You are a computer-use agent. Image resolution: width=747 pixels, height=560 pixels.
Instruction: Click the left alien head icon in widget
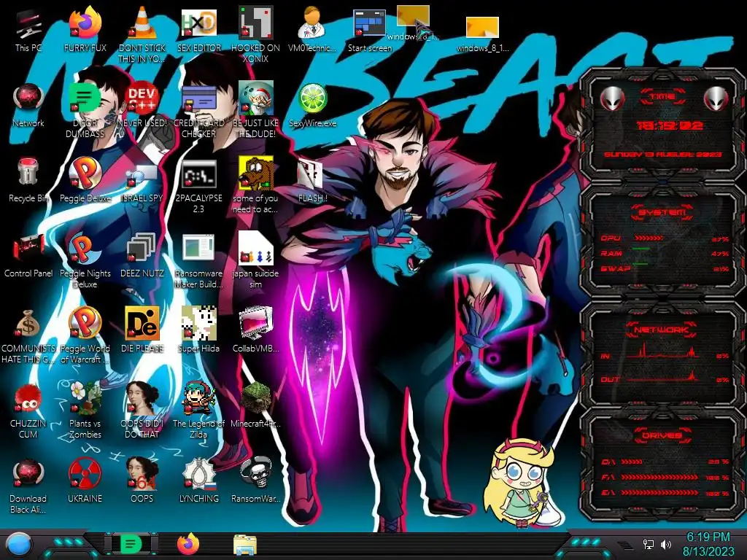point(613,99)
